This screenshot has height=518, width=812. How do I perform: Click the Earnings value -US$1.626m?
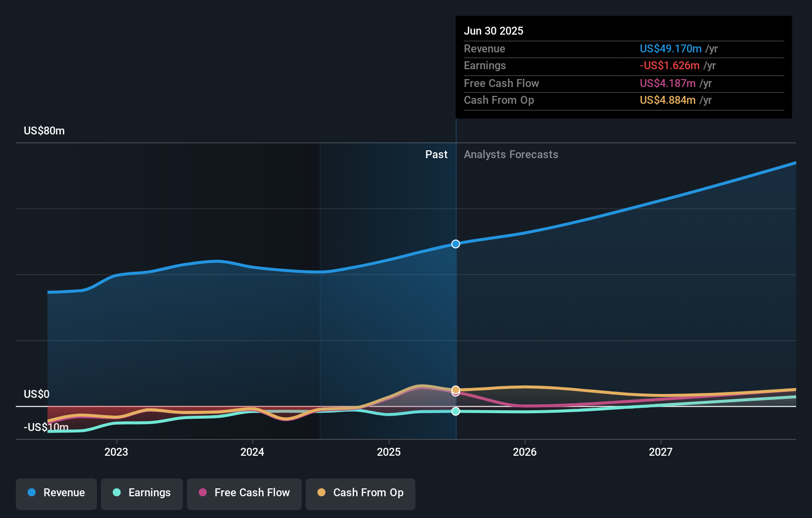[x=670, y=65]
